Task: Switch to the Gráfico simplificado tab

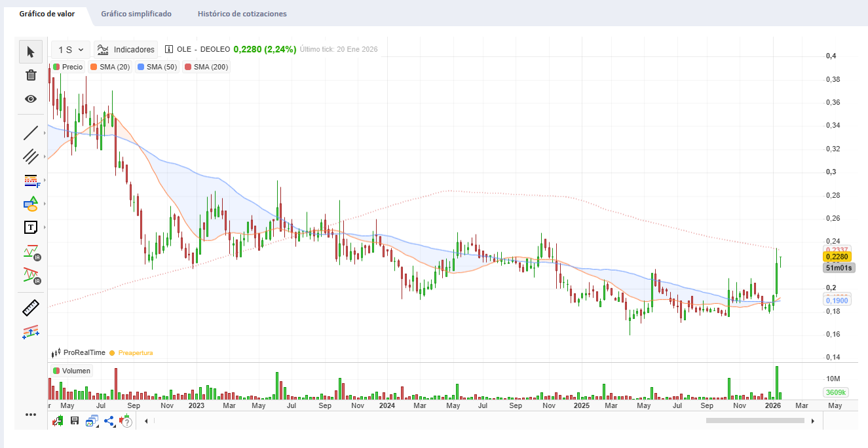Action: (136, 14)
